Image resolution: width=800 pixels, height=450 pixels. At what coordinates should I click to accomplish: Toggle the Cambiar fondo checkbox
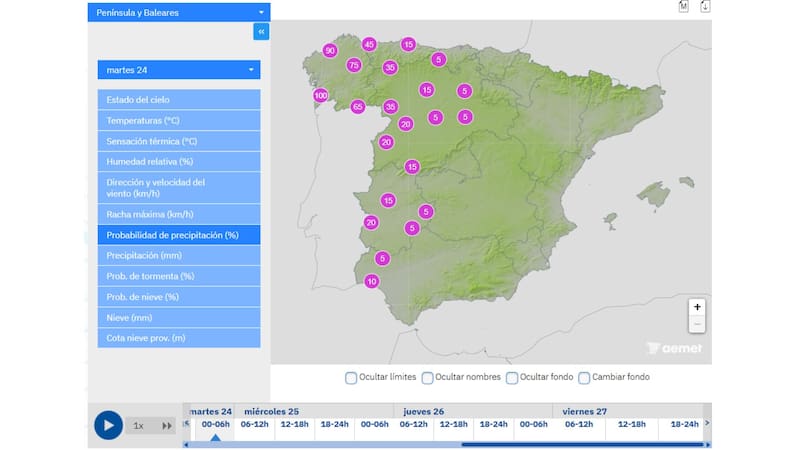click(584, 378)
